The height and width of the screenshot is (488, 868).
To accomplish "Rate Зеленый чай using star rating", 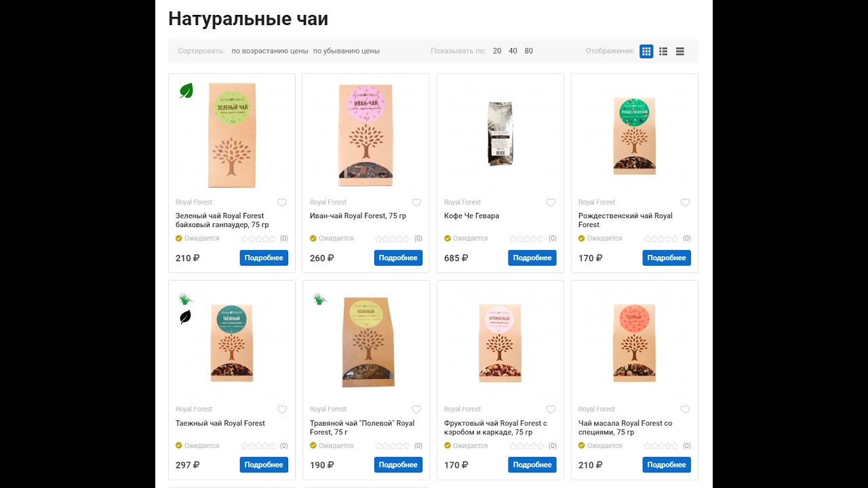I will click(258, 239).
